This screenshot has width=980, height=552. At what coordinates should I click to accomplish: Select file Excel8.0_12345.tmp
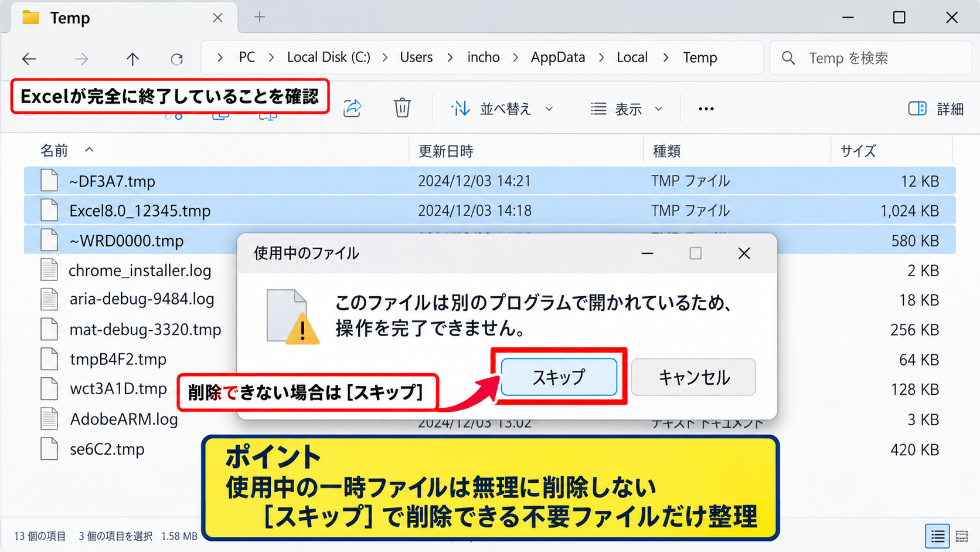pyautogui.click(x=489, y=210)
